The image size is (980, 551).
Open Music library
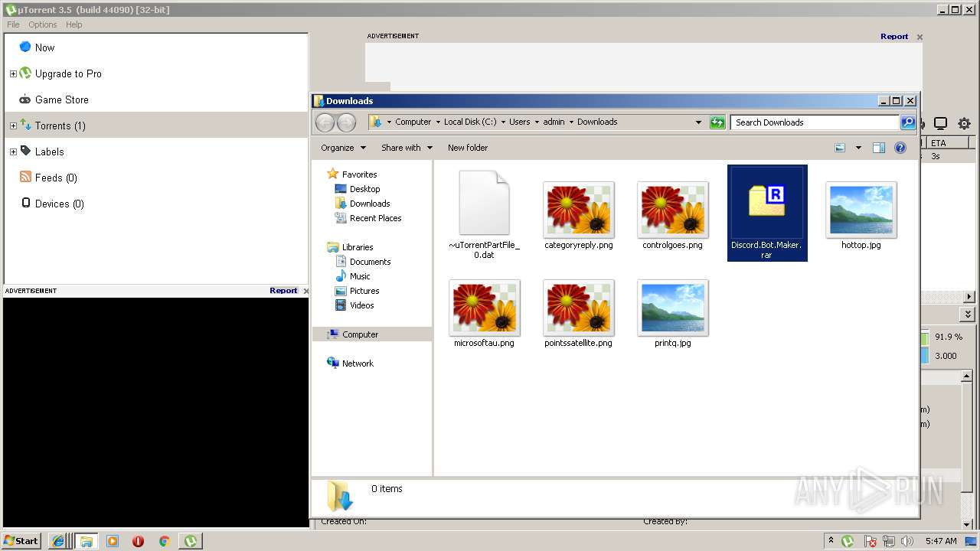click(x=360, y=276)
